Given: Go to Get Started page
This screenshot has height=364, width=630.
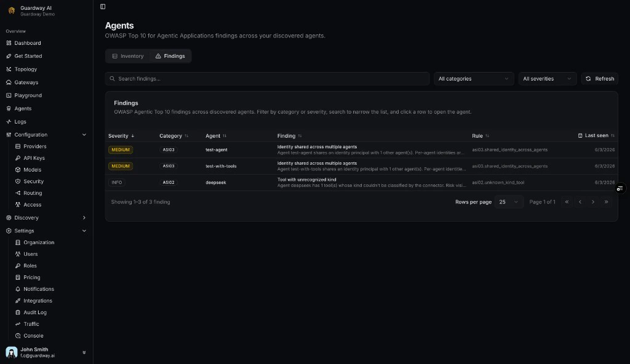Looking at the screenshot, I should pyautogui.click(x=24, y=56).
